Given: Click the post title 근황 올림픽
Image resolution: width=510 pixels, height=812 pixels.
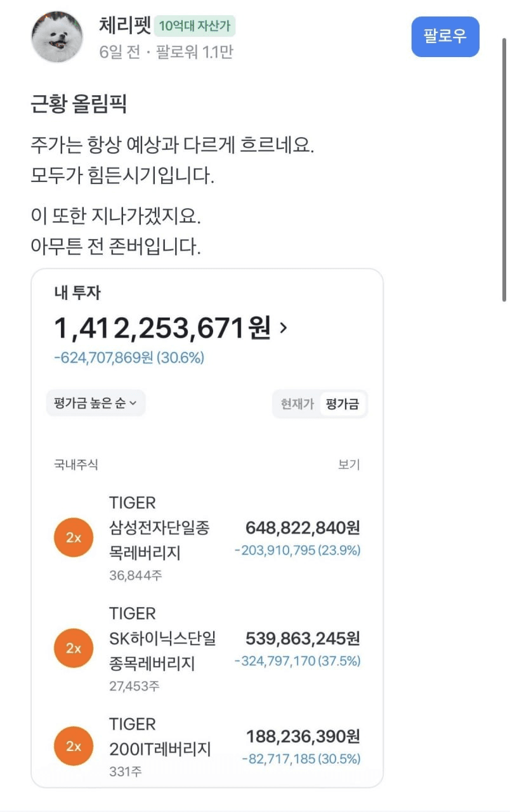Looking at the screenshot, I should click(x=79, y=104).
